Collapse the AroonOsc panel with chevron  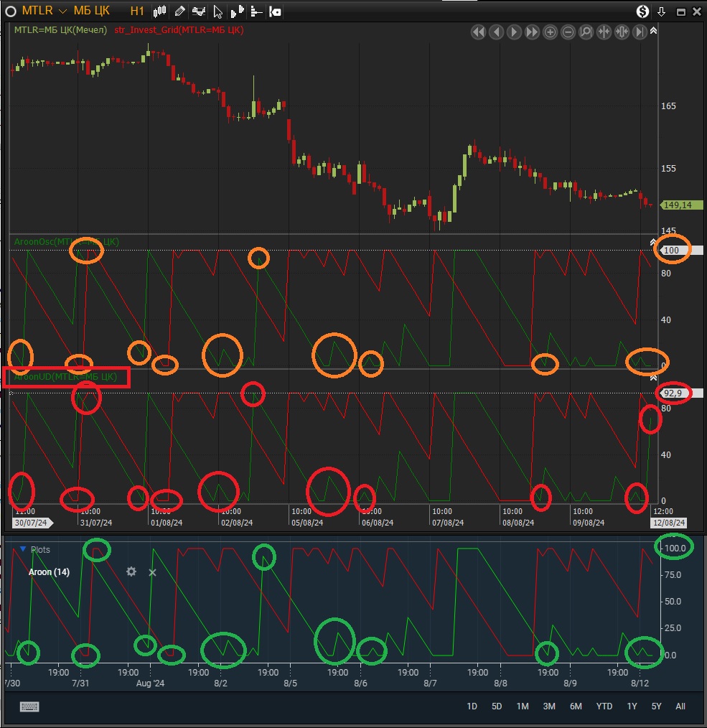(653, 243)
